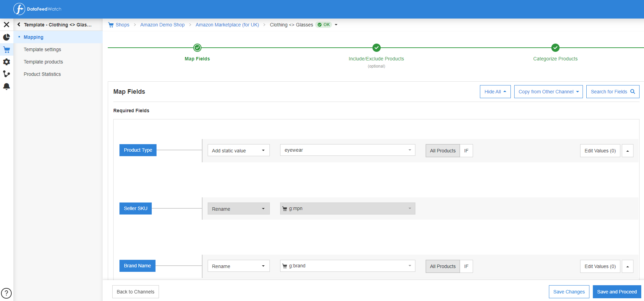Open Template products
This screenshot has height=301, width=644.
point(43,62)
